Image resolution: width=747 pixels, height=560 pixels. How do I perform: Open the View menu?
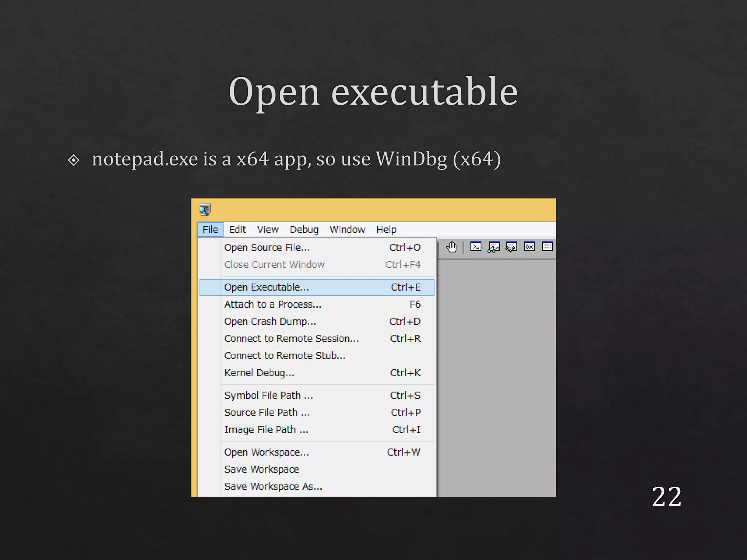coord(268,230)
